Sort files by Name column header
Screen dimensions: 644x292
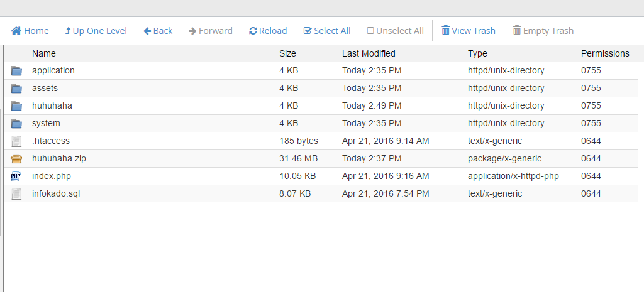pyautogui.click(x=44, y=53)
